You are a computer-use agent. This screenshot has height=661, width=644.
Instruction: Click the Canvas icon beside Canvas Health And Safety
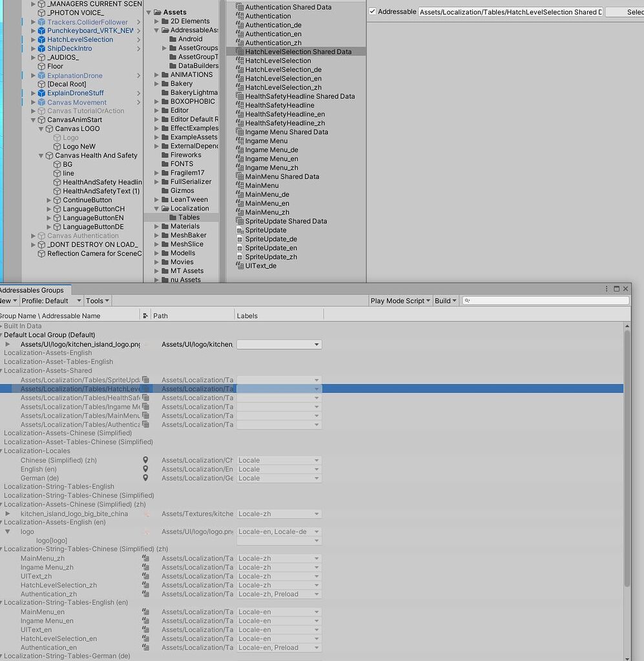(50, 156)
